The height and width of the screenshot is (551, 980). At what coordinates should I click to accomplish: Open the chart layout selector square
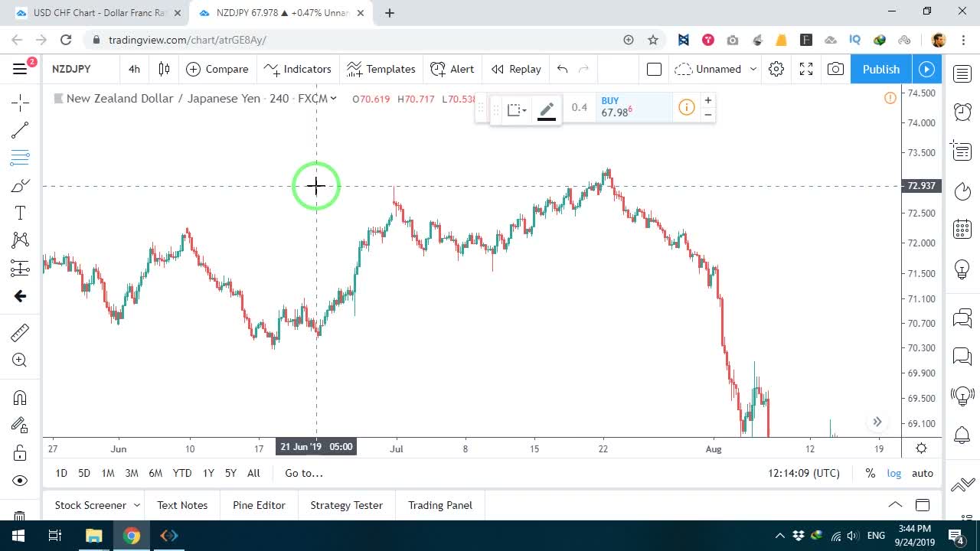click(654, 69)
